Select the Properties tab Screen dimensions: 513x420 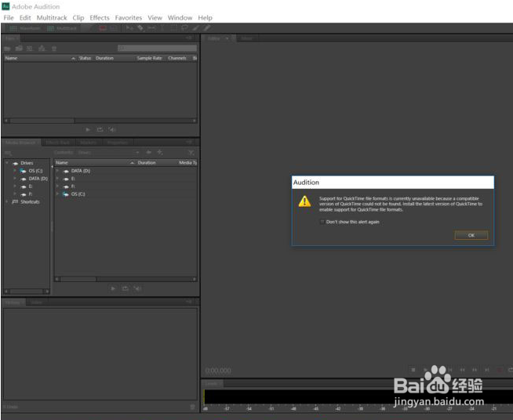(x=118, y=143)
